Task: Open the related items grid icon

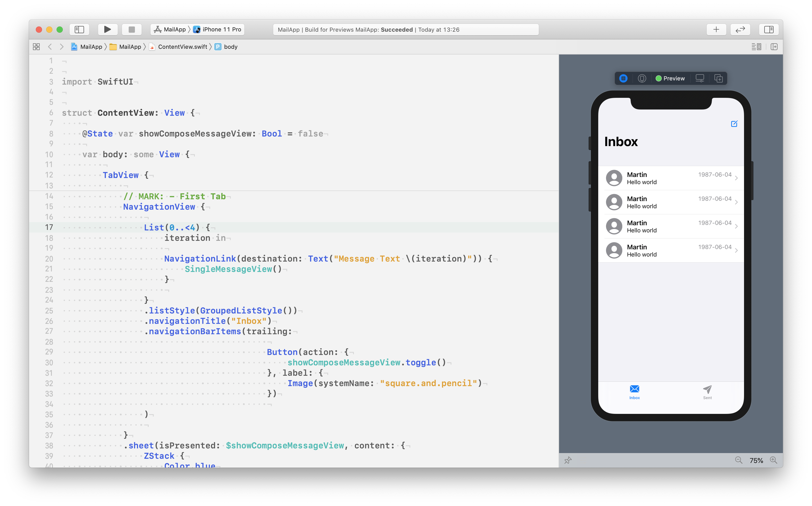Action: coord(37,47)
